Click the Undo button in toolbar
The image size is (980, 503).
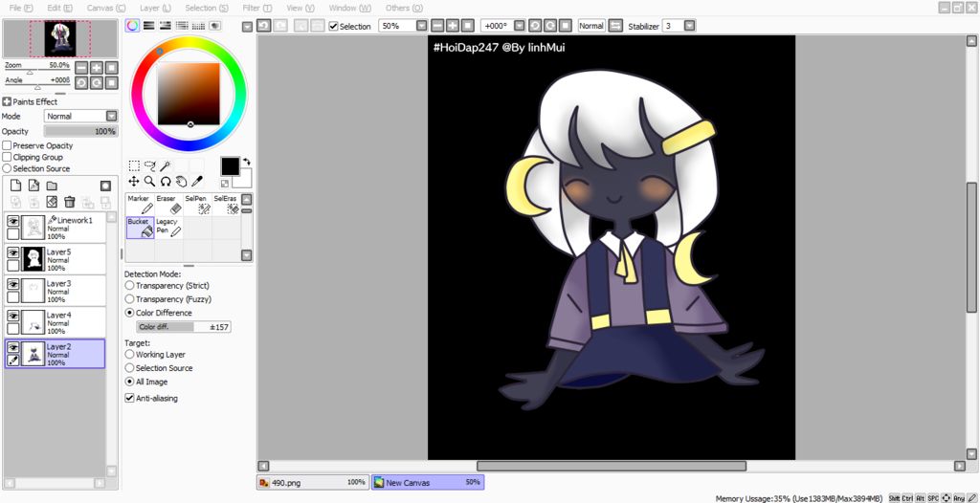click(x=264, y=26)
